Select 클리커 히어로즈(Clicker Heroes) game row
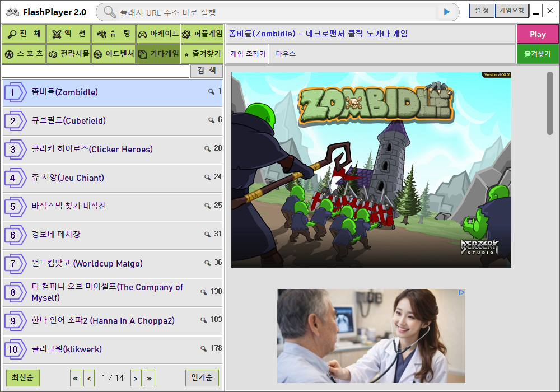Image resolution: width=560 pixels, height=392 pixels. (x=113, y=150)
